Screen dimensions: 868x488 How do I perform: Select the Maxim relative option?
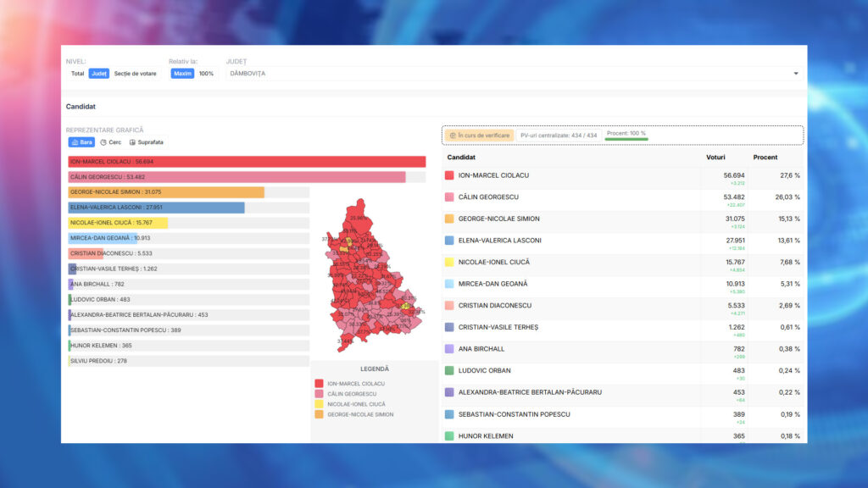(182, 74)
